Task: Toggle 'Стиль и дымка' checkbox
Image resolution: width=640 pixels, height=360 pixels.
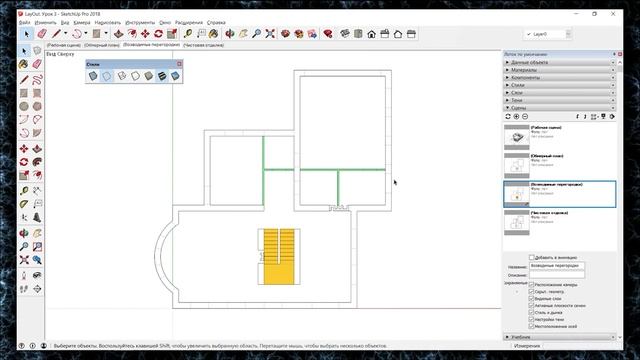Action: click(x=531, y=312)
